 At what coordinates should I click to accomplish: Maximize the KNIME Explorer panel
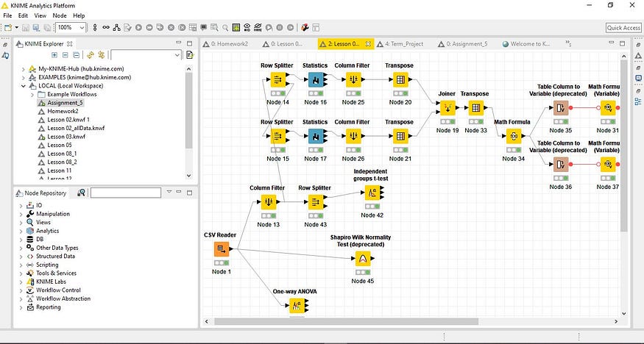189,43
